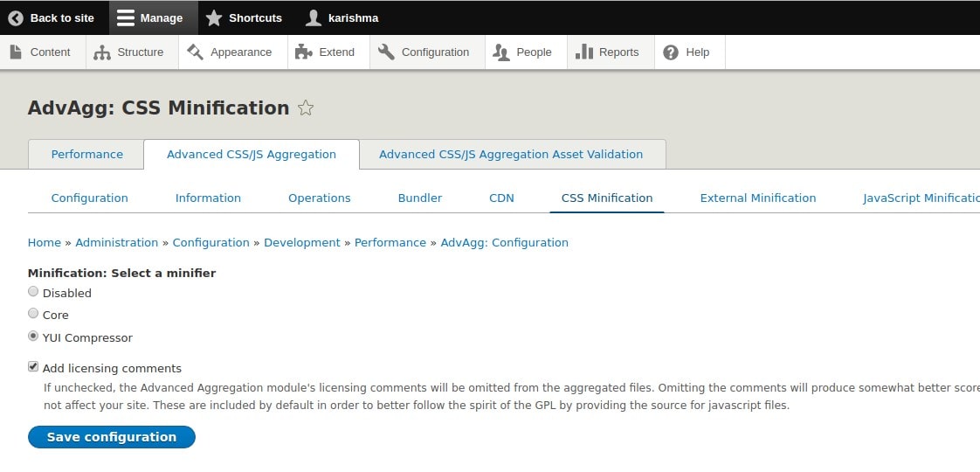
Task: Click the Extend puzzle piece icon
Action: pos(304,52)
